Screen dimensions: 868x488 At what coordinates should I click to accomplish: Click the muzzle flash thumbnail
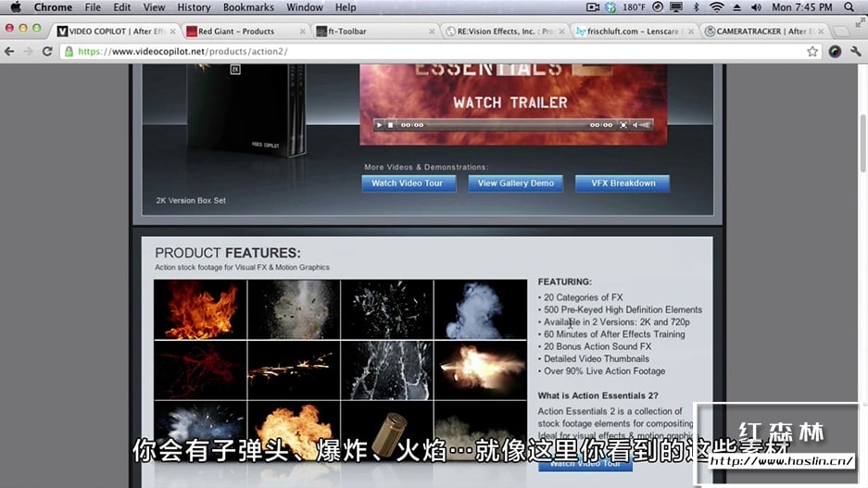coord(481,370)
